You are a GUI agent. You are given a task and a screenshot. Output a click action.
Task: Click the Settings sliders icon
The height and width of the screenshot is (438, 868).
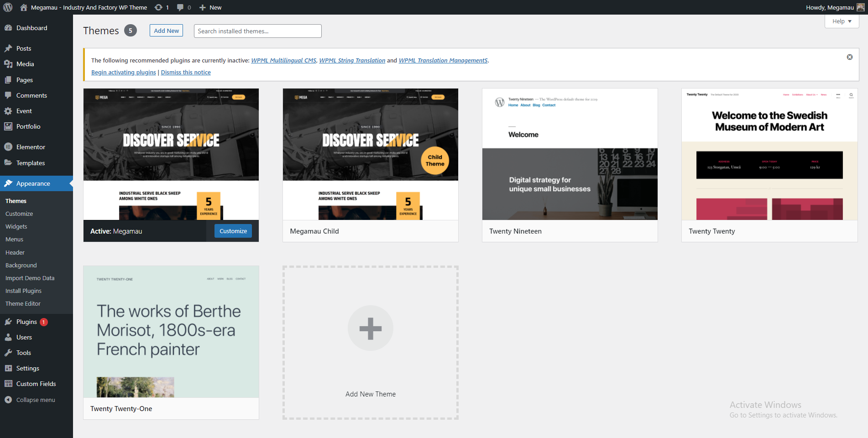coord(8,368)
